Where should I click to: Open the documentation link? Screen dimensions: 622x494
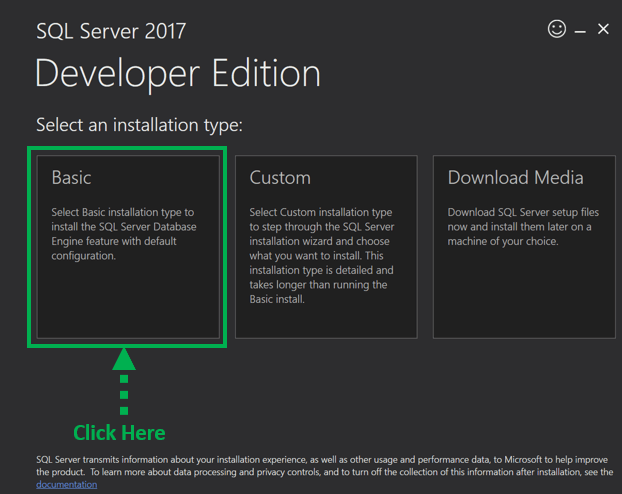coord(67,484)
